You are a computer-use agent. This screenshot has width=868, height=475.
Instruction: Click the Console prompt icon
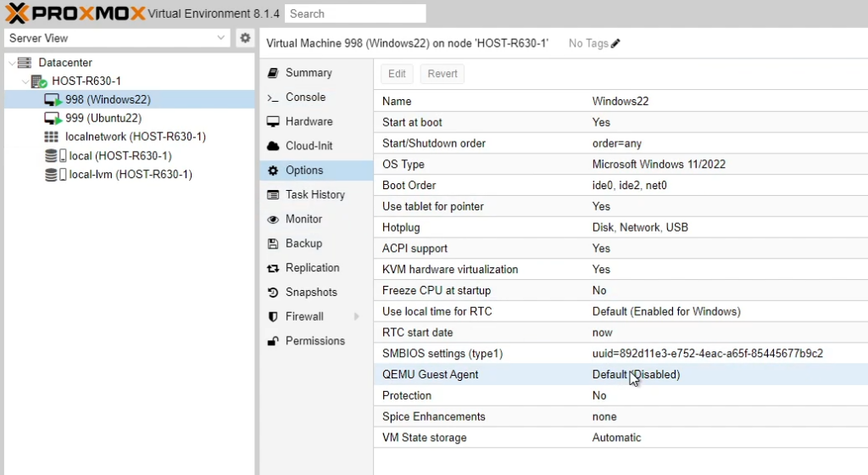click(x=273, y=98)
